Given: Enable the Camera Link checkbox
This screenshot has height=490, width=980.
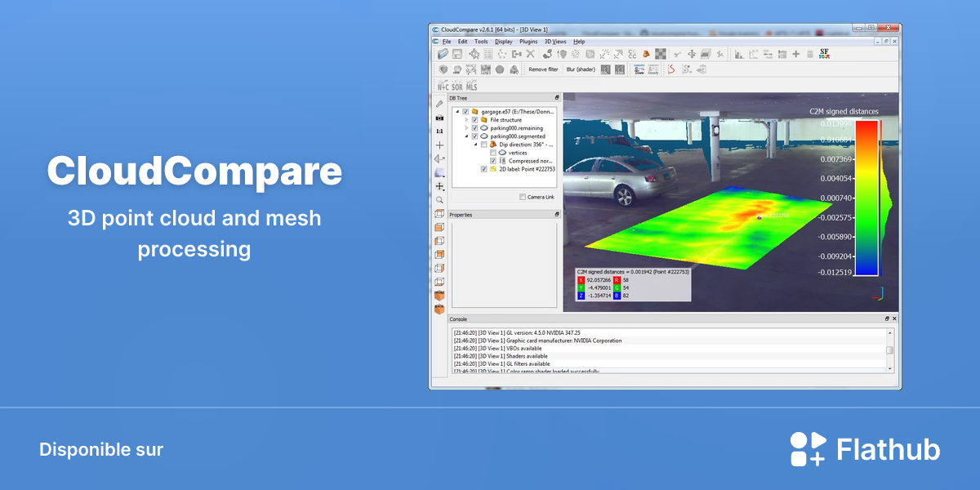Looking at the screenshot, I should [523, 197].
